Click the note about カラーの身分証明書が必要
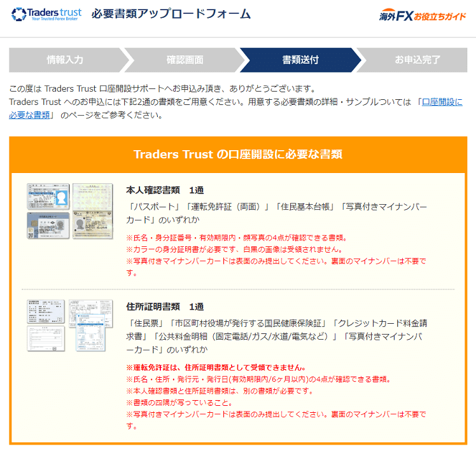The height and width of the screenshot is (451, 476). click(x=235, y=249)
